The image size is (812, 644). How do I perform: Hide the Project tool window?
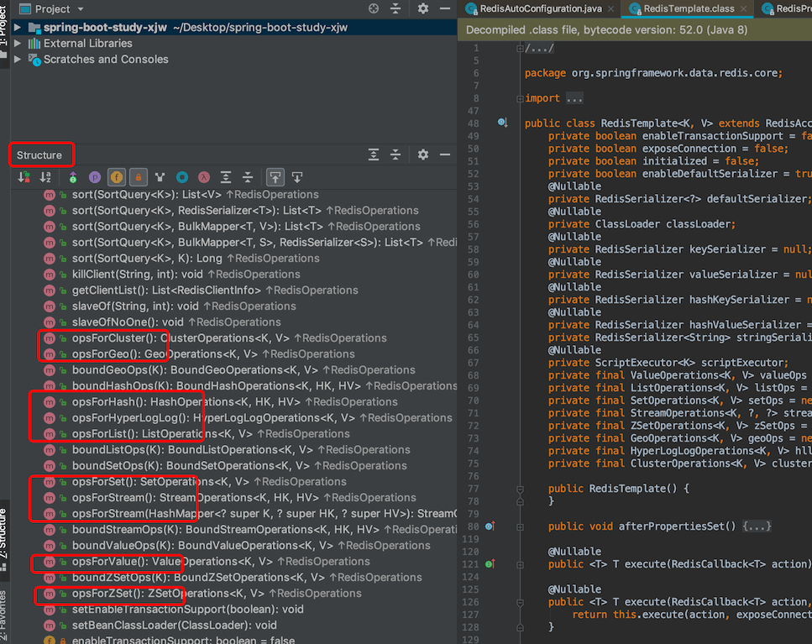tap(445, 8)
